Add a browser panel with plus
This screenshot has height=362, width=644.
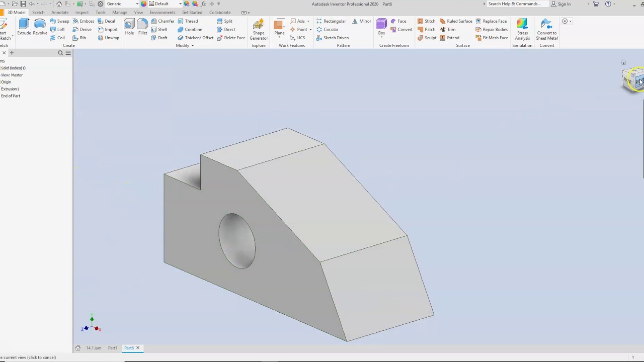tap(12, 53)
